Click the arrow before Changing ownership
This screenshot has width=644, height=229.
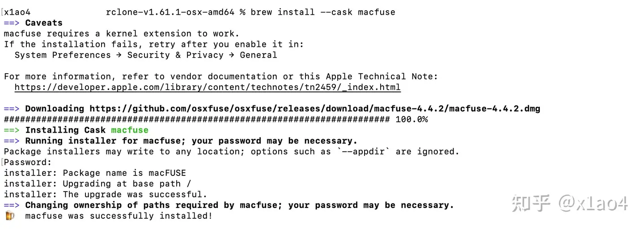12,205
